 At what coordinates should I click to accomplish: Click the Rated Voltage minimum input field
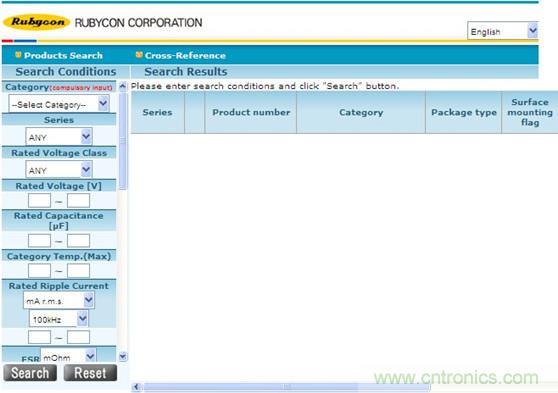tap(39, 200)
